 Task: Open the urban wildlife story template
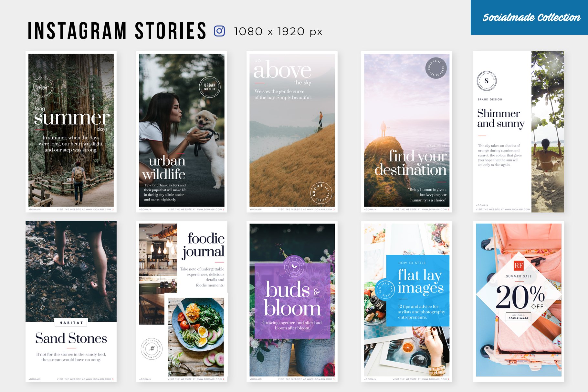tap(182, 132)
